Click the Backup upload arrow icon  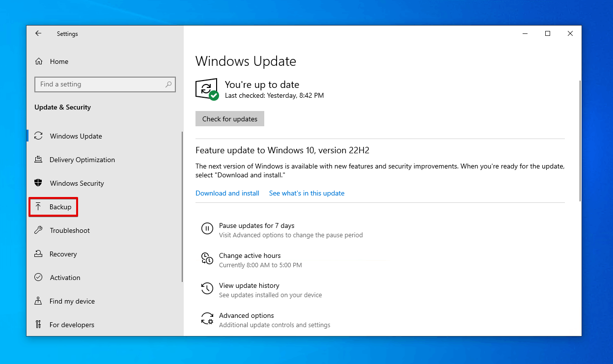point(38,207)
